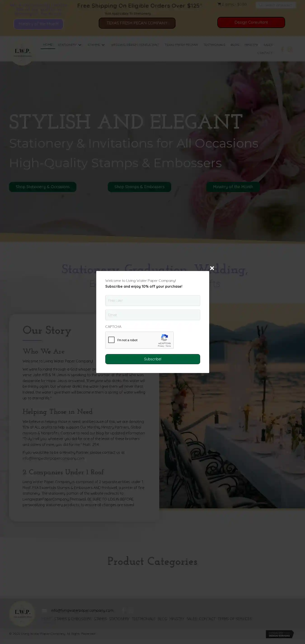Click the Subscribe! button

[x=153, y=359]
